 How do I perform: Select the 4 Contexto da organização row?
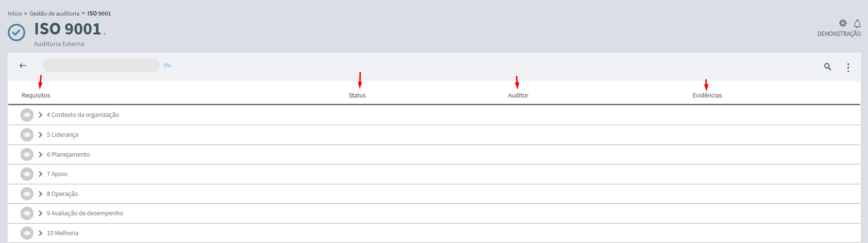(83, 115)
